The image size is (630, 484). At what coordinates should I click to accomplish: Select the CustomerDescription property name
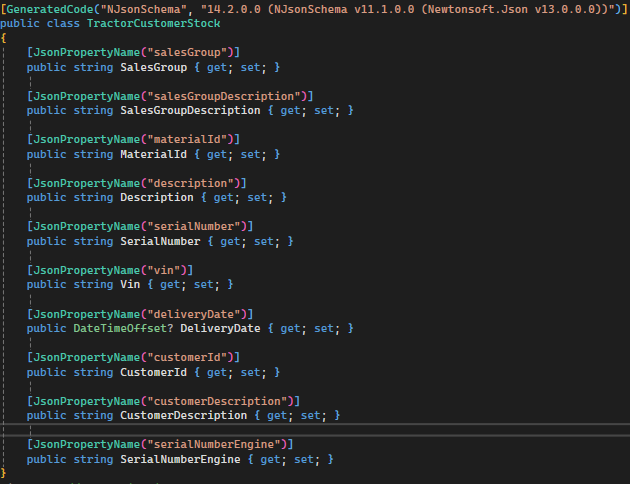click(x=184, y=415)
